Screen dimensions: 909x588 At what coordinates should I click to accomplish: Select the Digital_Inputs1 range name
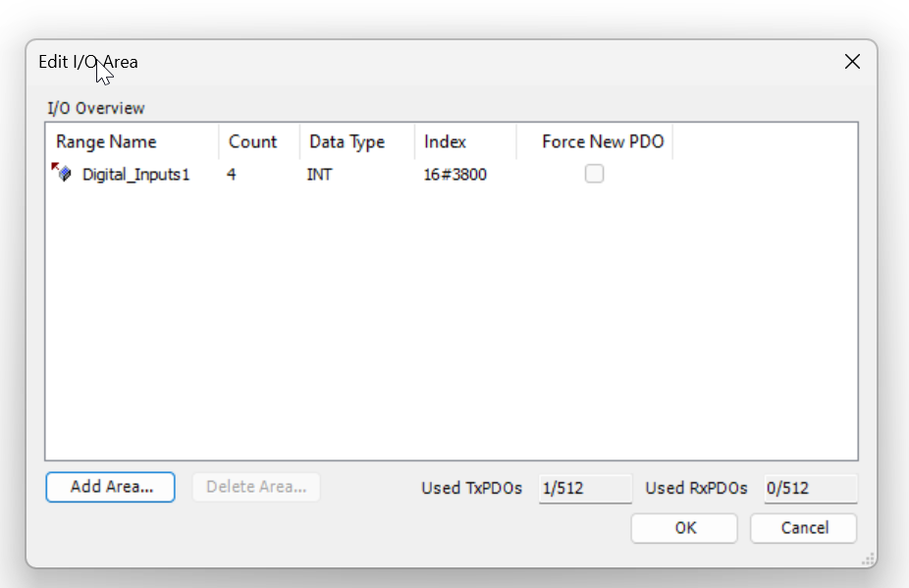135,175
